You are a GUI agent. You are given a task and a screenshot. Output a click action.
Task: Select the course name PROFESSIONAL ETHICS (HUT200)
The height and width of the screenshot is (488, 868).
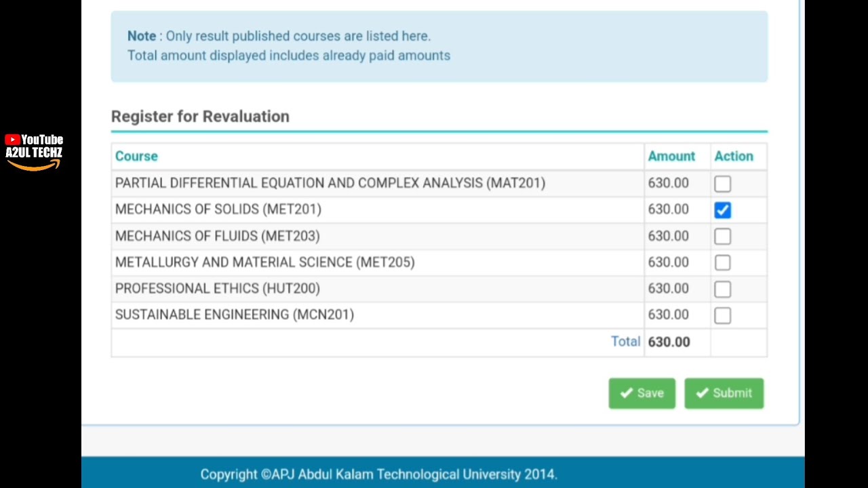pos(218,289)
